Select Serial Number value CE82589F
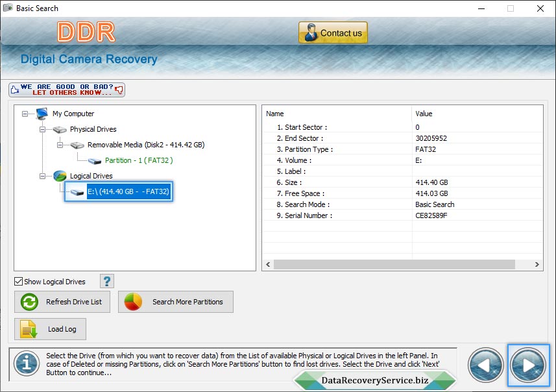Viewport: 556px width, 392px height. [x=431, y=215]
